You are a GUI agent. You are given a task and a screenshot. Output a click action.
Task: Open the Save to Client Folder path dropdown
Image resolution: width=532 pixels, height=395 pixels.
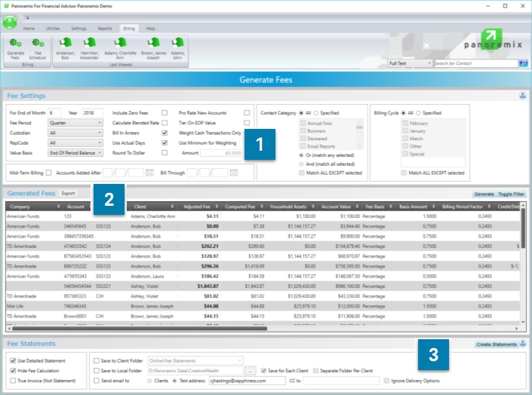pyautogui.click(x=195, y=361)
